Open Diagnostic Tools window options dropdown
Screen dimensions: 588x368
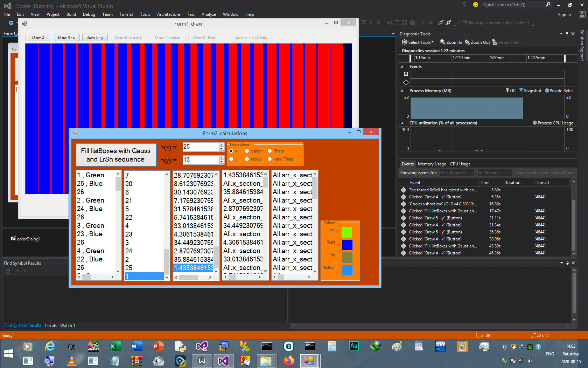click(561, 34)
